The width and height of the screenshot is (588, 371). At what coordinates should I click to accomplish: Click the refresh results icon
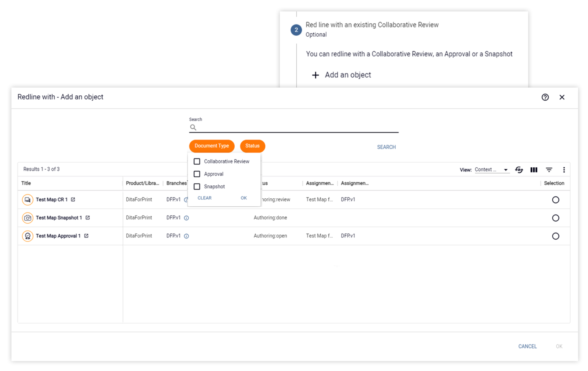click(519, 170)
